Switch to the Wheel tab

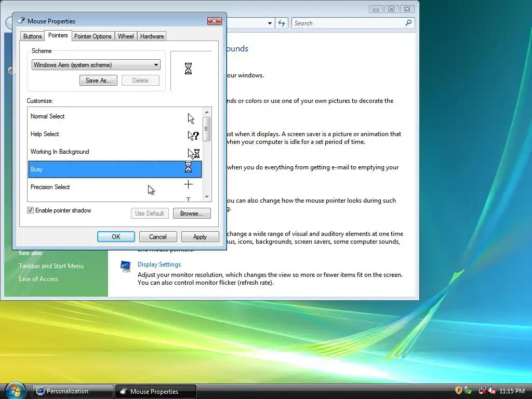point(126,36)
